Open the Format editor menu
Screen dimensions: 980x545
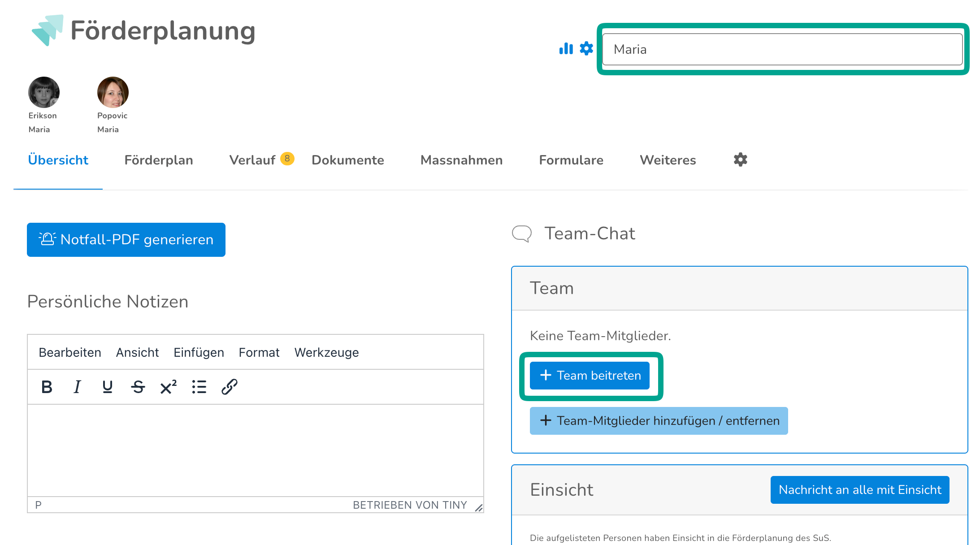259,352
